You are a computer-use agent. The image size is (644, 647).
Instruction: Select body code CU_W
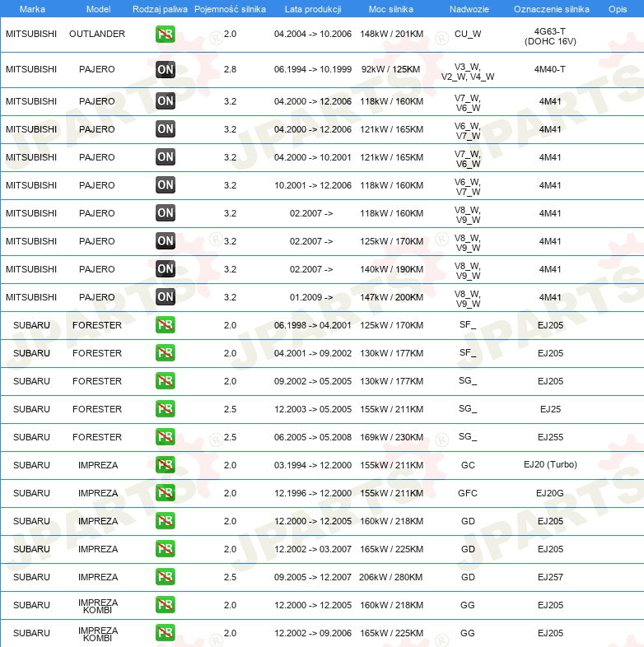coord(468,34)
